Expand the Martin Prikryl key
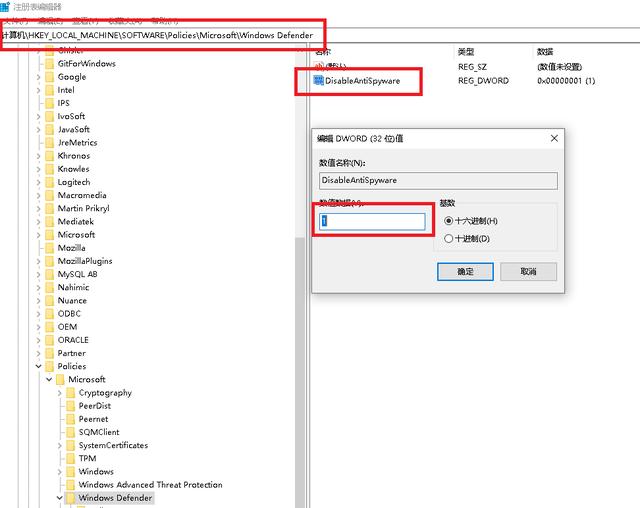 (38, 209)
